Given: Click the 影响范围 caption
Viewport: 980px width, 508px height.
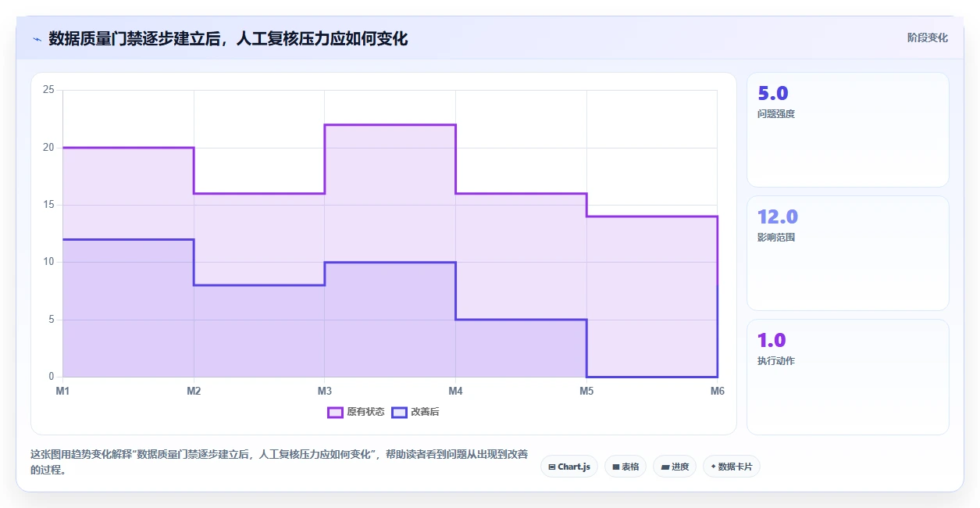Looking at the screenshot, I should [776, 238].
